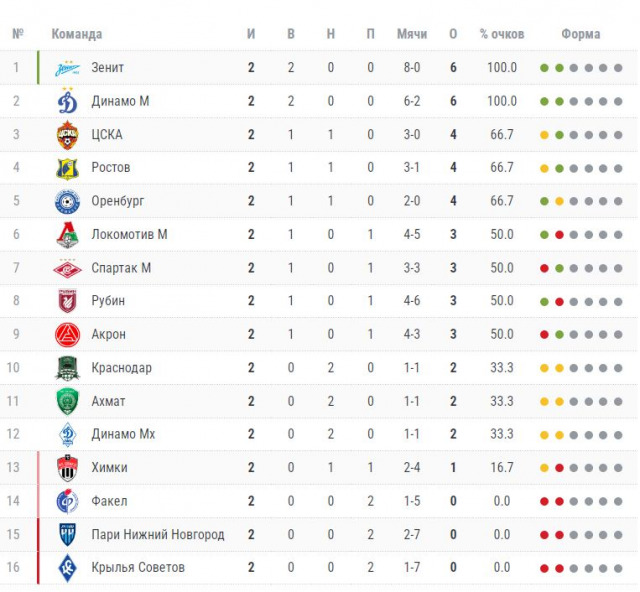Screen dimensions: 640x592
Task: Click the Форма column header
Action: [580, 34]
